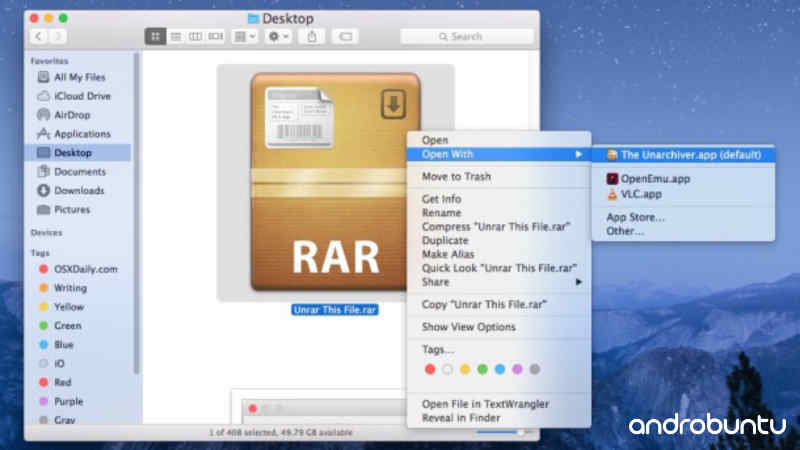Open Downloads in sidebar
This screenshot has width=800, height=450.
79,190
